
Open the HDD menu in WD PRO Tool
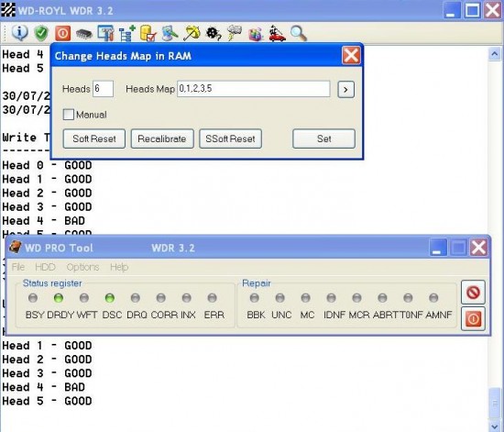point(45,267)
